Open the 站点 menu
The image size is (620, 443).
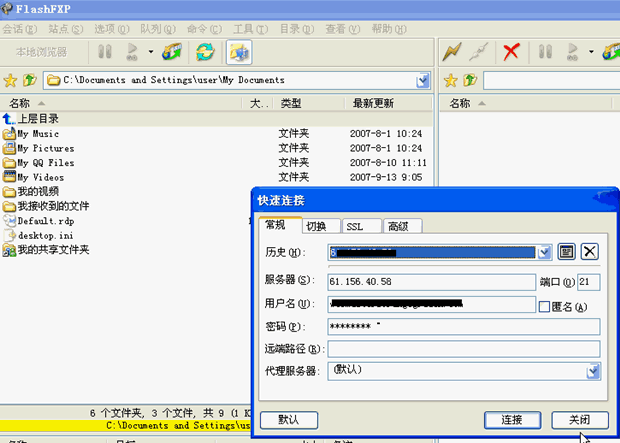pos(66,29)
